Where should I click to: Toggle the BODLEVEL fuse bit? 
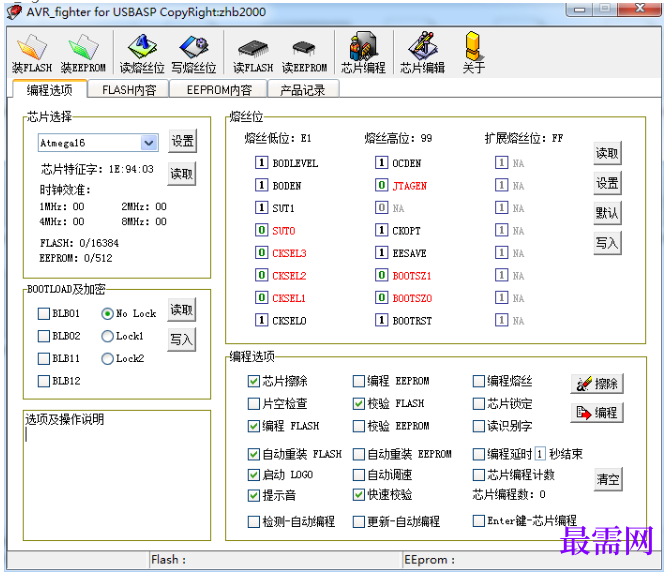coord(261,163)
